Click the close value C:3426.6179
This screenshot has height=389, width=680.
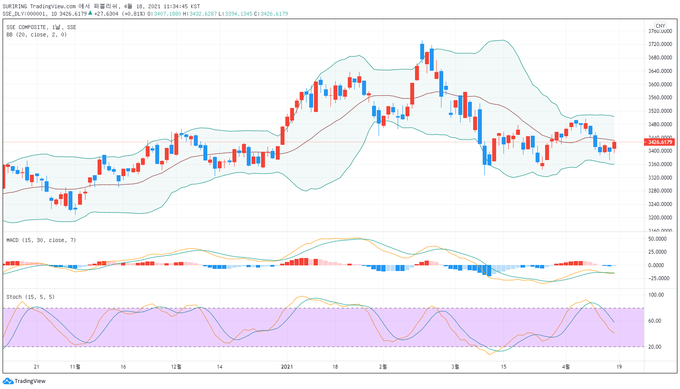271,13
